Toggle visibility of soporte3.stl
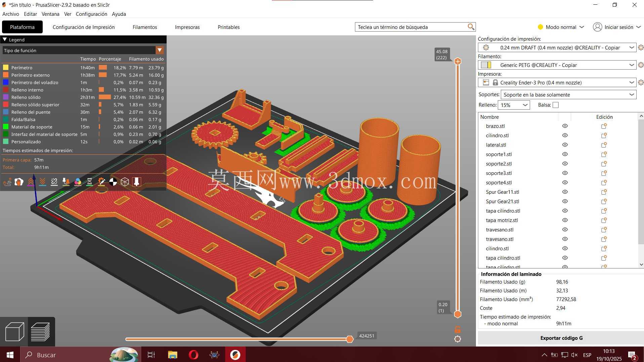The height and width of the screenshot is (362, 644). tap(565, 173)
